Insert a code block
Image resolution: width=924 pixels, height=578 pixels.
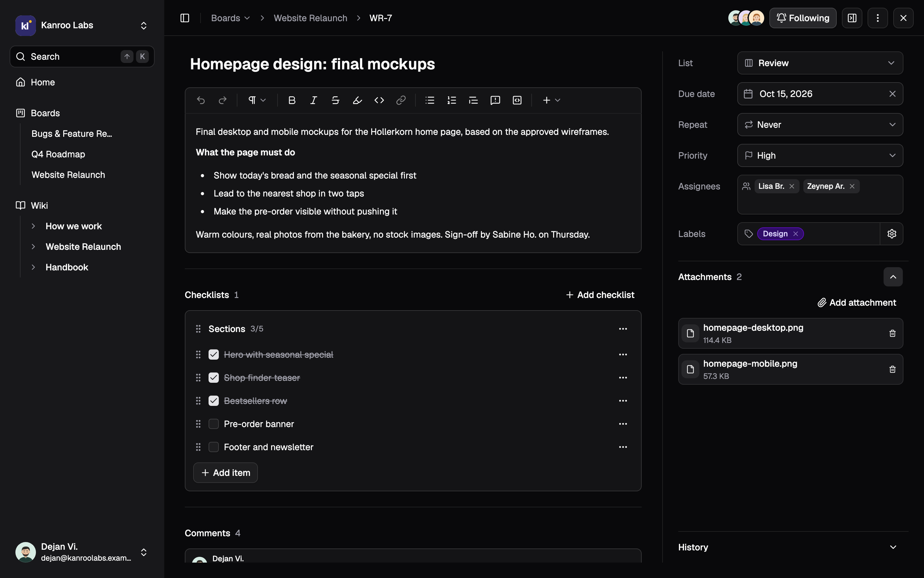click(x=517, y=100)
